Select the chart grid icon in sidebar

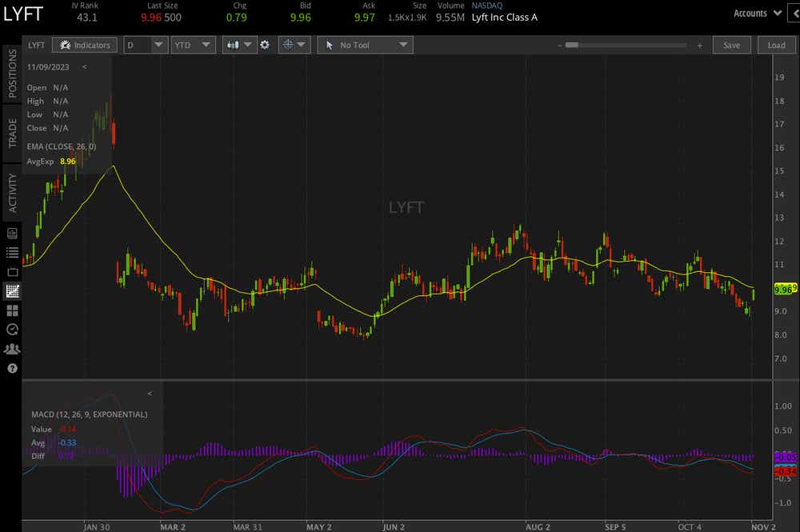(12, 290)
